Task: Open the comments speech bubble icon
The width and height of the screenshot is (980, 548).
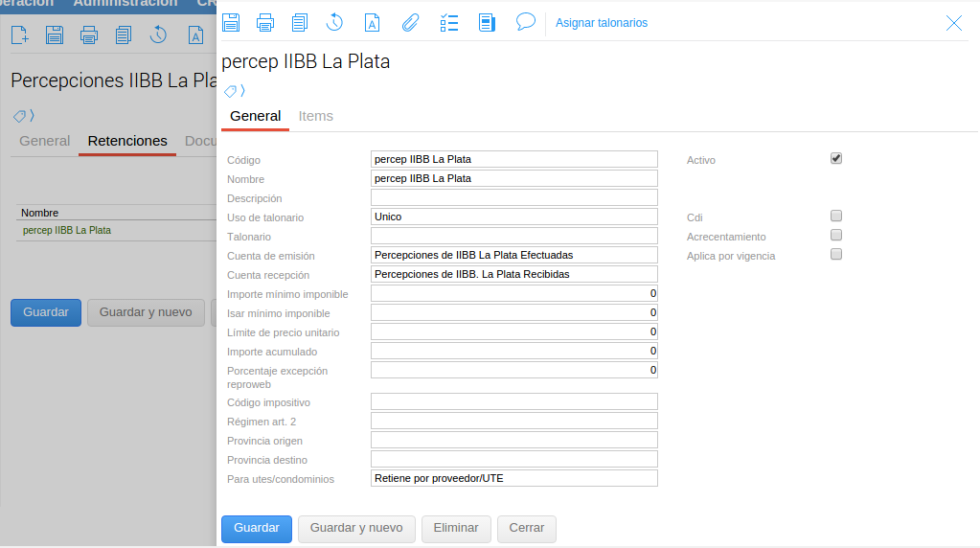Action: [525, 22]
